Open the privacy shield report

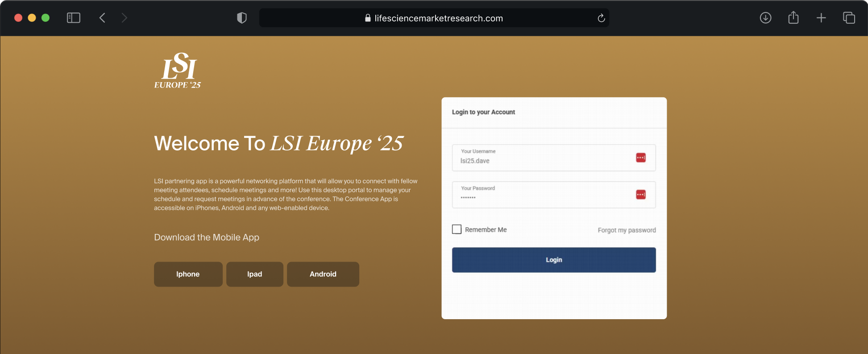click(242, 18)
